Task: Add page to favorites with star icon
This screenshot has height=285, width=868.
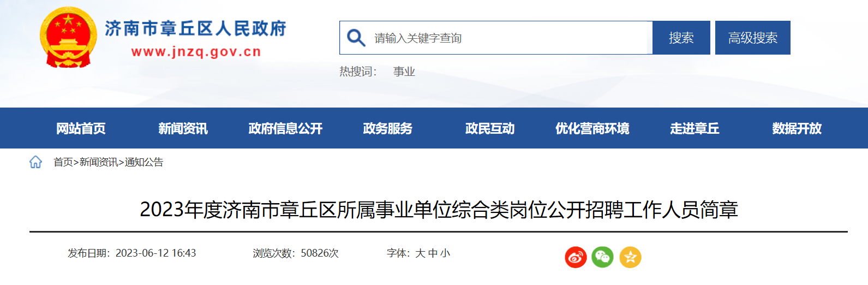Action: 630,257
